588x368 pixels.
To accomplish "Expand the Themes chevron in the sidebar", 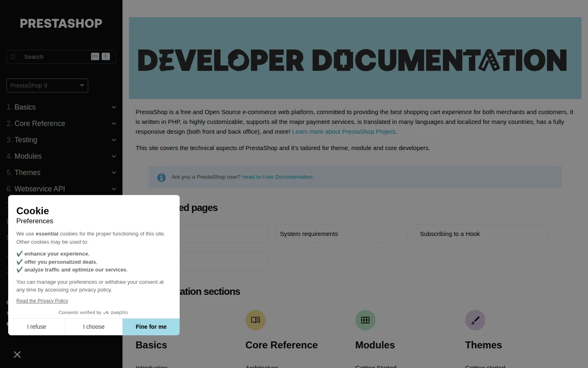I will (114, 173).
